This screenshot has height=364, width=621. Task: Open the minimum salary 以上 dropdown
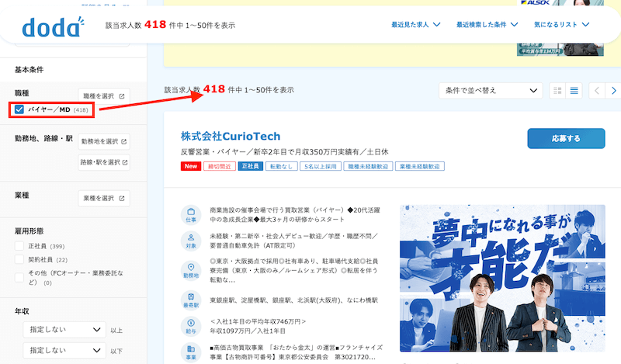[64, 330]
